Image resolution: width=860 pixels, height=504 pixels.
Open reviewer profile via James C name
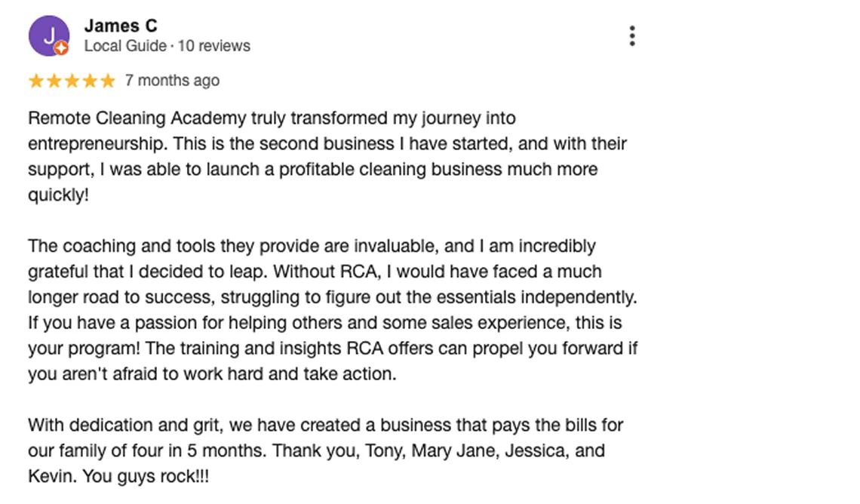(121, 25)
